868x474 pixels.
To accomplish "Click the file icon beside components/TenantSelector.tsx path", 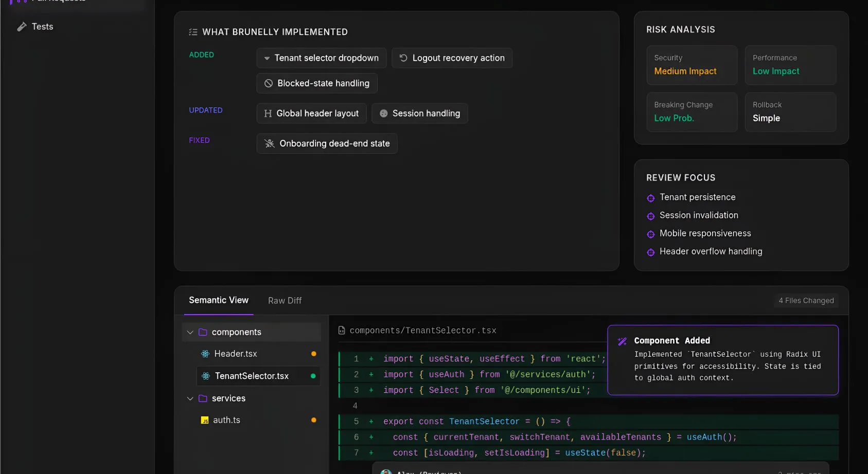I will (x=342, y=331).
